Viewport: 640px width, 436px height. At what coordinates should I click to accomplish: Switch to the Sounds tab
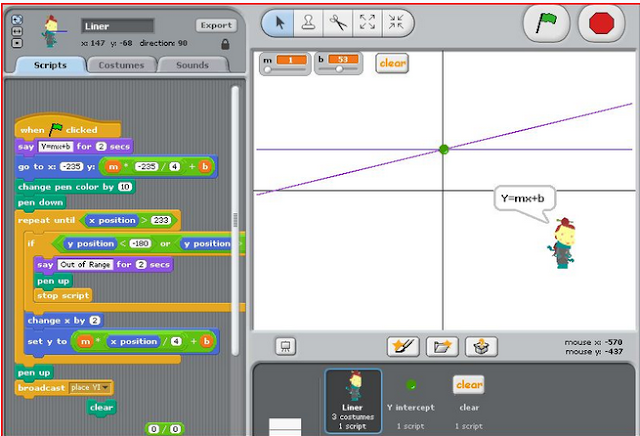192,65
